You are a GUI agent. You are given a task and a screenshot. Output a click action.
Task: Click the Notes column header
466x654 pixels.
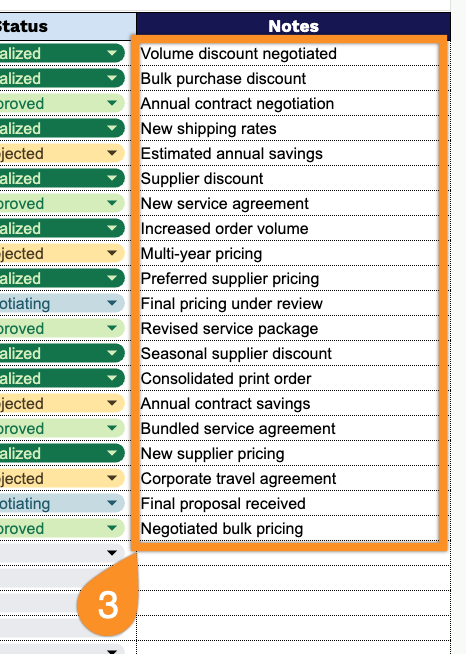[x=293, y=26]
